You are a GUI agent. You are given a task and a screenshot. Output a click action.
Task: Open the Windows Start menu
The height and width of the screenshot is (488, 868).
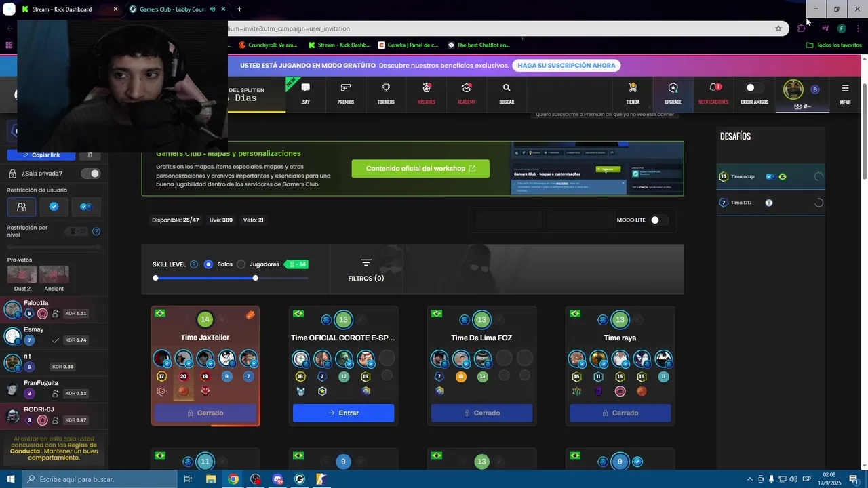click(10, 479)
